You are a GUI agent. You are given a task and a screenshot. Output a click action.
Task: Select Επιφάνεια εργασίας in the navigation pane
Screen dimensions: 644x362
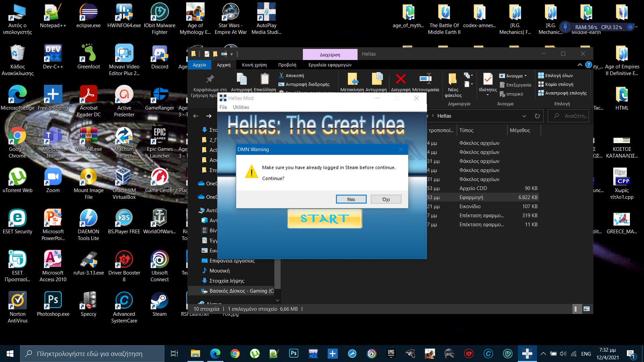point(231,261)
